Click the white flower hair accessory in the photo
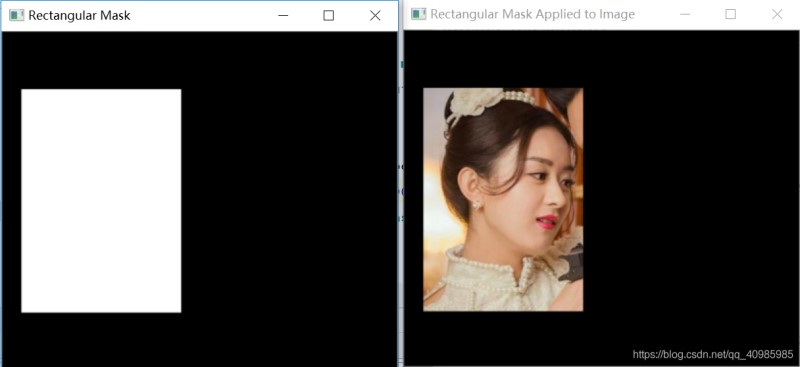 (473, 102)
